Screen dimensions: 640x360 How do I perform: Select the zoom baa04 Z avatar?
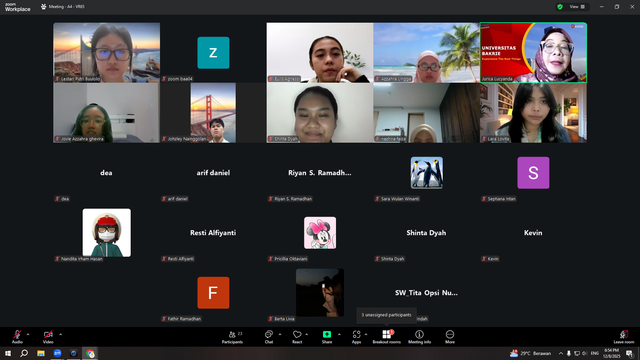click(213, 53)
